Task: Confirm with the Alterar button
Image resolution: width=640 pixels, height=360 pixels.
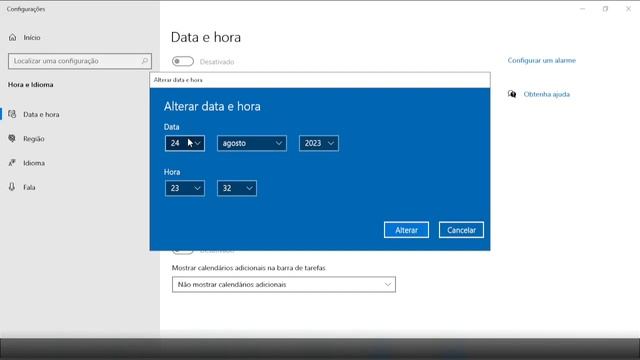Action: pyautogui.click(x=406, y=230)
